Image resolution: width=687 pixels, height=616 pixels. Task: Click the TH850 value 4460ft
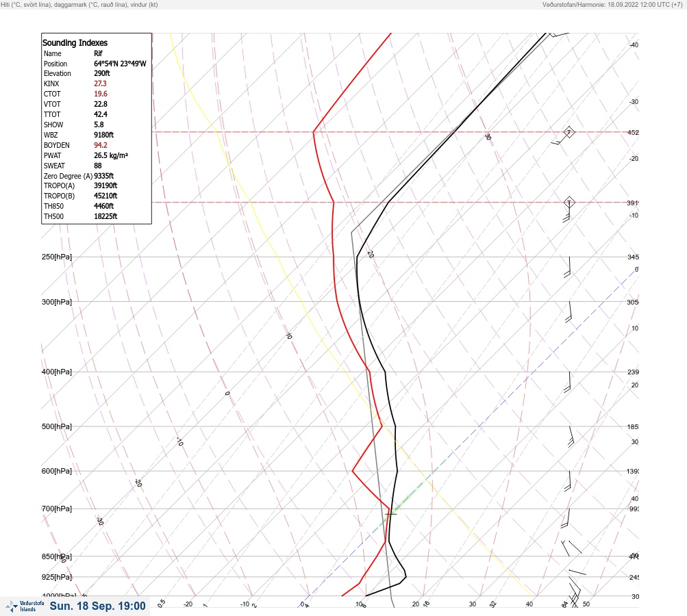(x=104, y=206)
